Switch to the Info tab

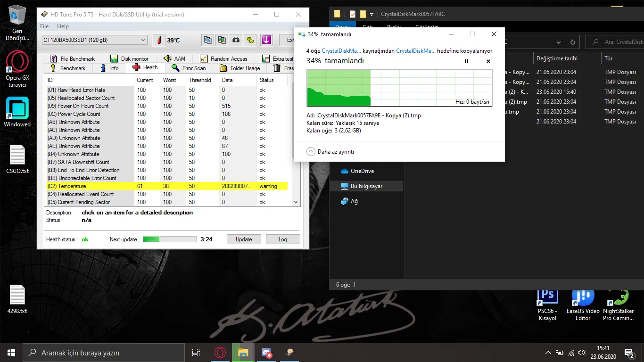click(109, 68)
